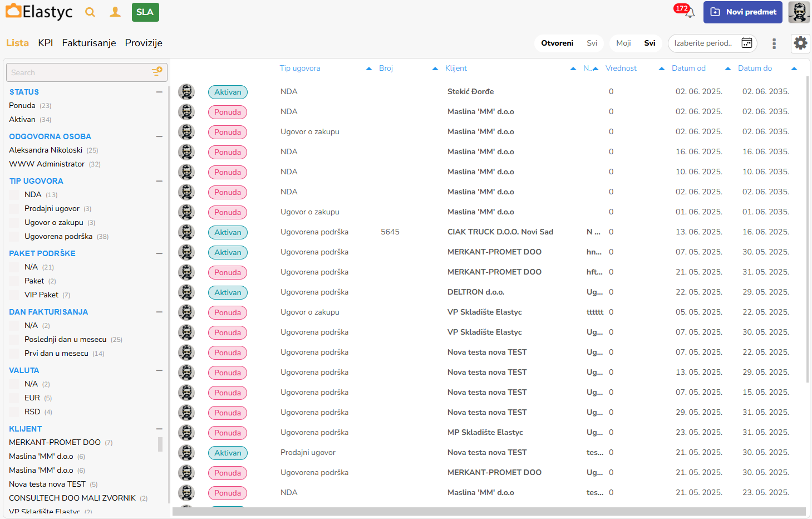Collapse the VALUTA filter section

click(x=159, y=370)
